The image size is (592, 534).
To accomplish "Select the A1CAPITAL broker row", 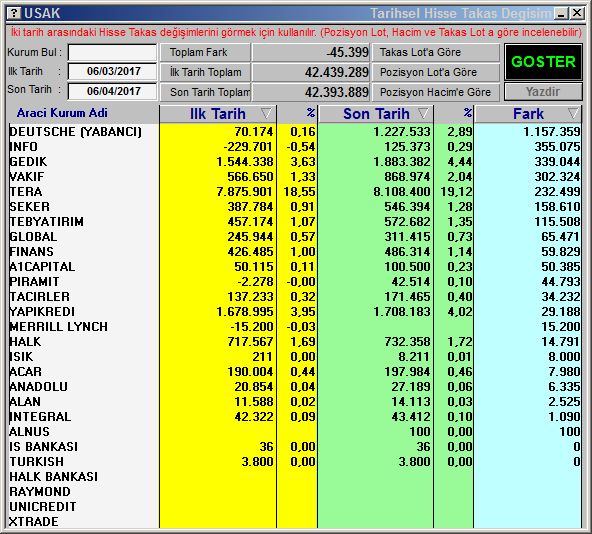I will point(294,267).
